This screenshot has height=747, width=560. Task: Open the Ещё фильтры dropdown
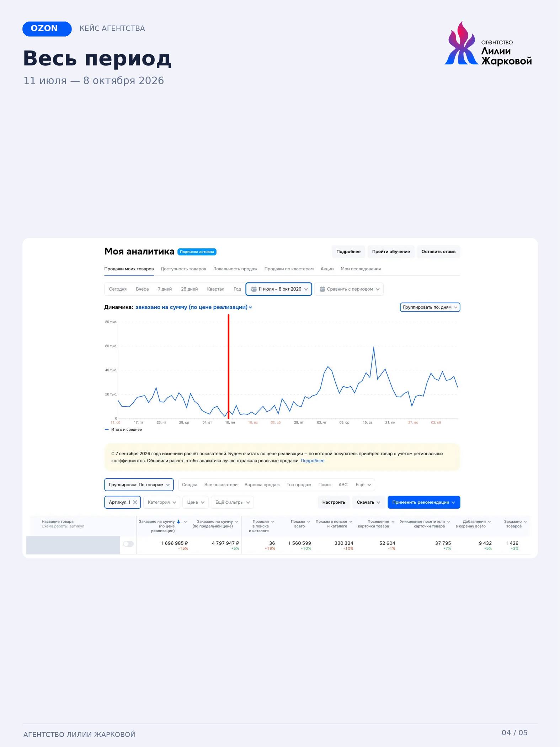click(x=232, y=502)
